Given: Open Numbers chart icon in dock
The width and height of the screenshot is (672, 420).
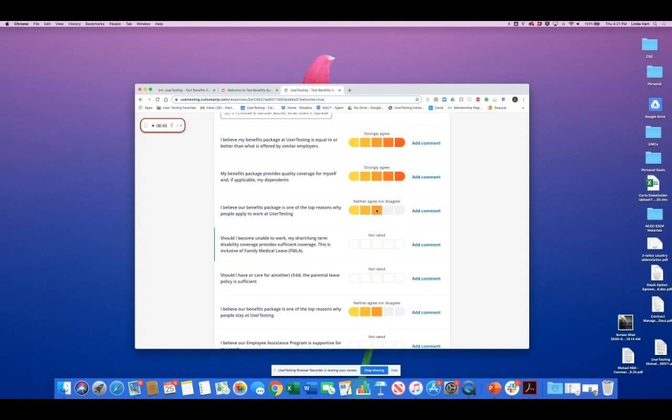Looking at the screenshot, I should point(363,388).
